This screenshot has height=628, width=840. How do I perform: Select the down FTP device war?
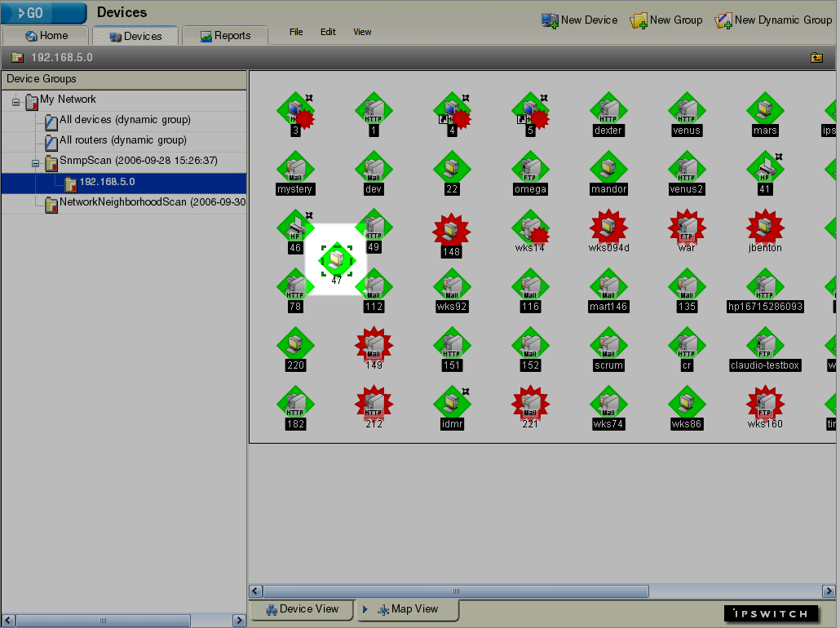tap(687, 232)
